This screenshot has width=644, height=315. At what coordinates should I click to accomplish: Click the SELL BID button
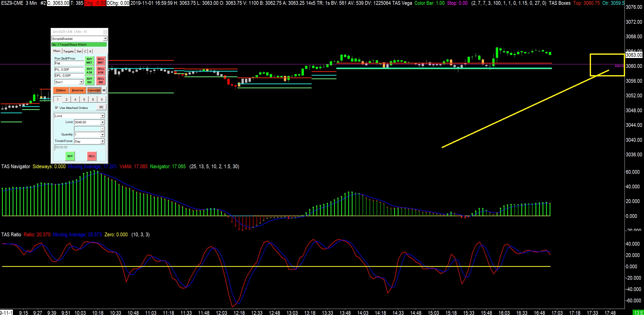(x=101, y=80)
